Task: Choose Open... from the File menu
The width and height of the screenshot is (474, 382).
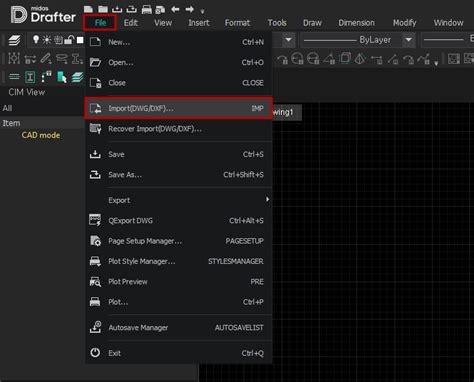Action: [179, 62]
